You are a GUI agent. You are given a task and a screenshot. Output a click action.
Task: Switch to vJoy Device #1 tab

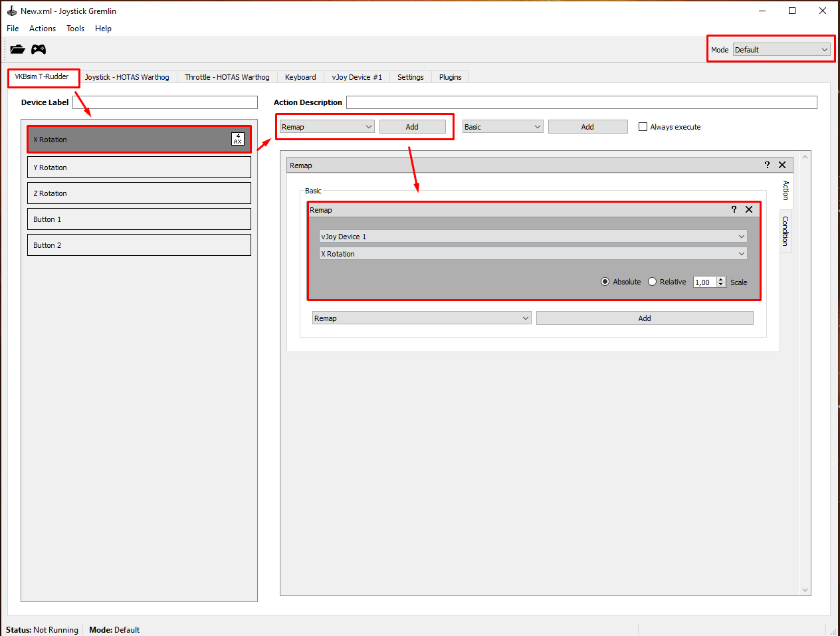pyautogui.click(x=357, y=77)
